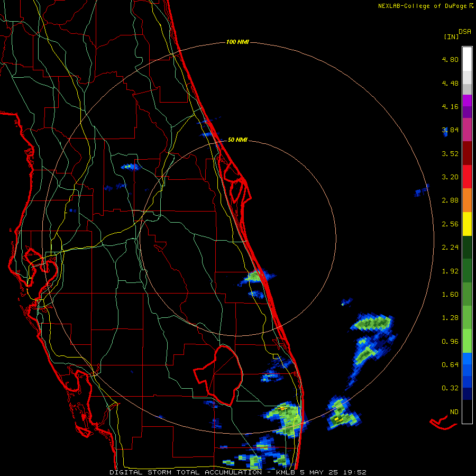Click the 100 NMI range ring label
Viewport: 476px width, 476px height.
[x=237, y=42]
